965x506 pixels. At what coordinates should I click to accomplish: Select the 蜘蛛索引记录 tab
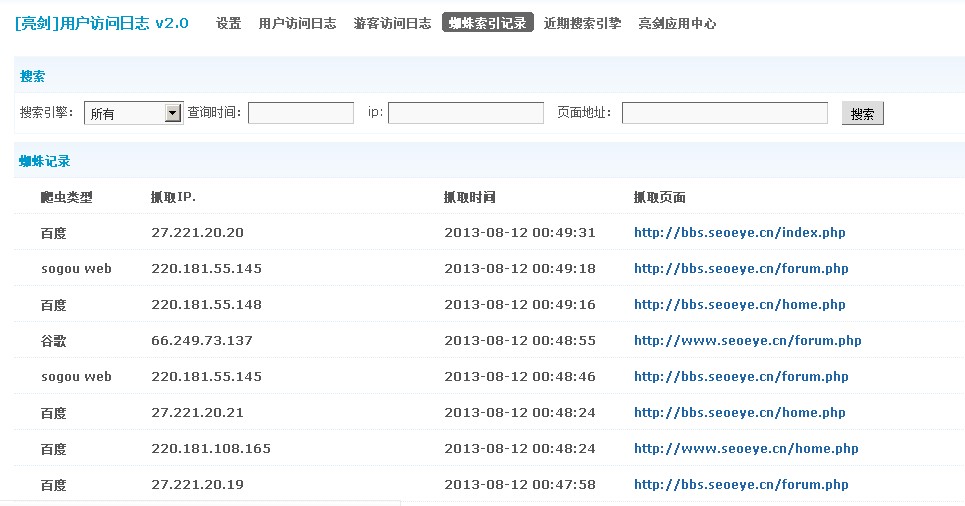click(x=487, y=23)
